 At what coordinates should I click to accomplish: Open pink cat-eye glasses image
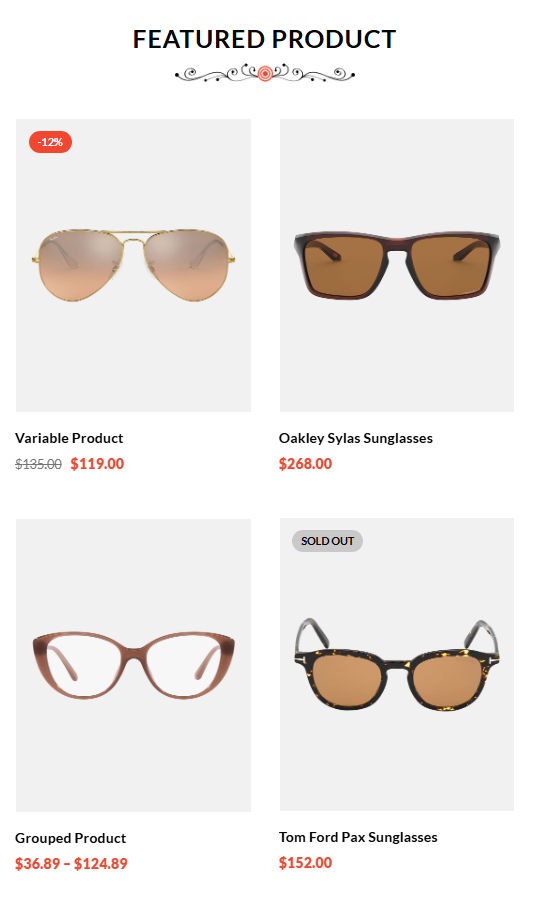[x=134, y=665]
